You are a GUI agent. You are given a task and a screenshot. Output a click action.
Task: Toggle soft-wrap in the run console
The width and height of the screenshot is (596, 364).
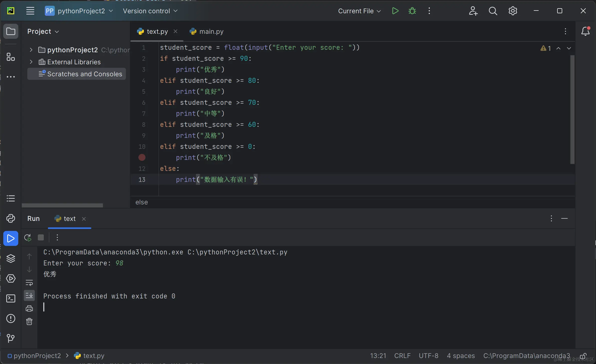(x=29, y=283)
